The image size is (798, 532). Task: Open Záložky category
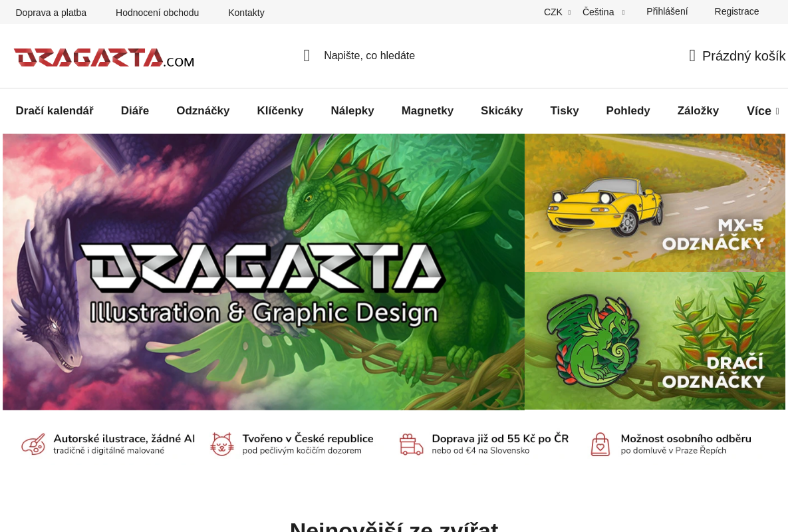click(x=698, y=111)
